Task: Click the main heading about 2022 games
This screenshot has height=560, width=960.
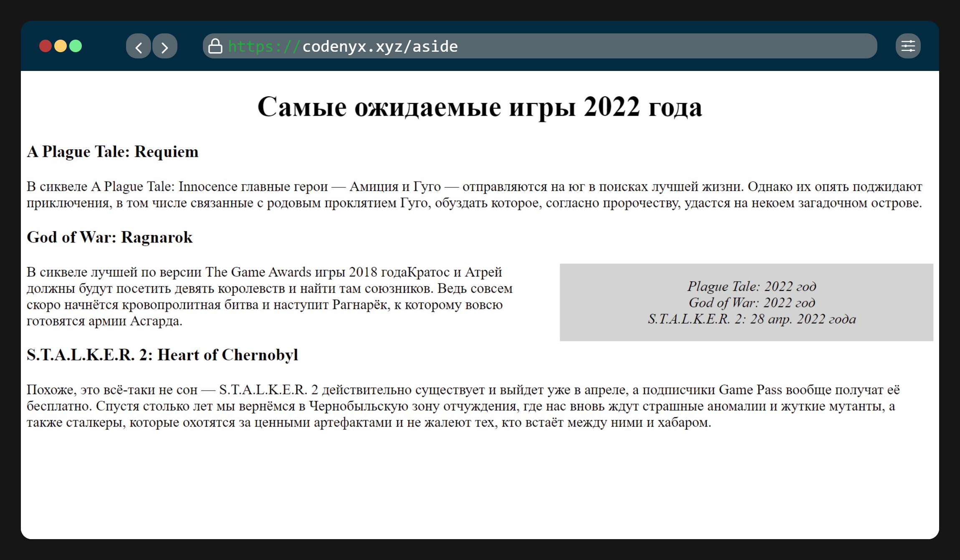Action: click(480, 107)
